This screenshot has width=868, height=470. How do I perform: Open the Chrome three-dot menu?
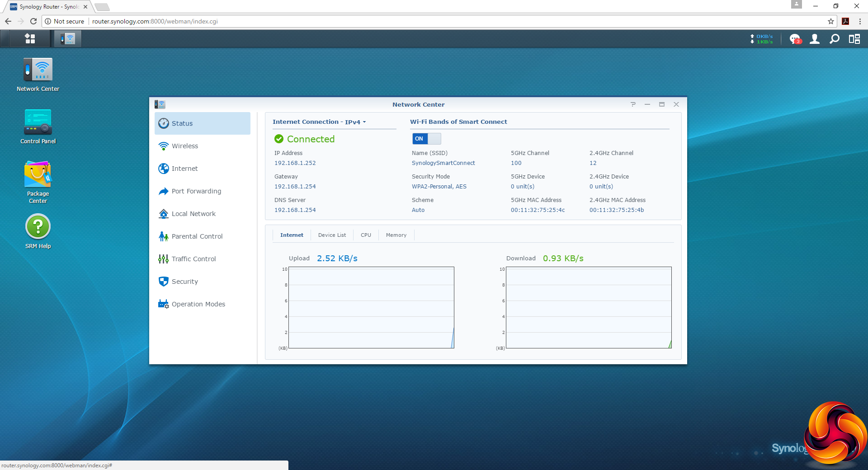[x=860, y=21]
